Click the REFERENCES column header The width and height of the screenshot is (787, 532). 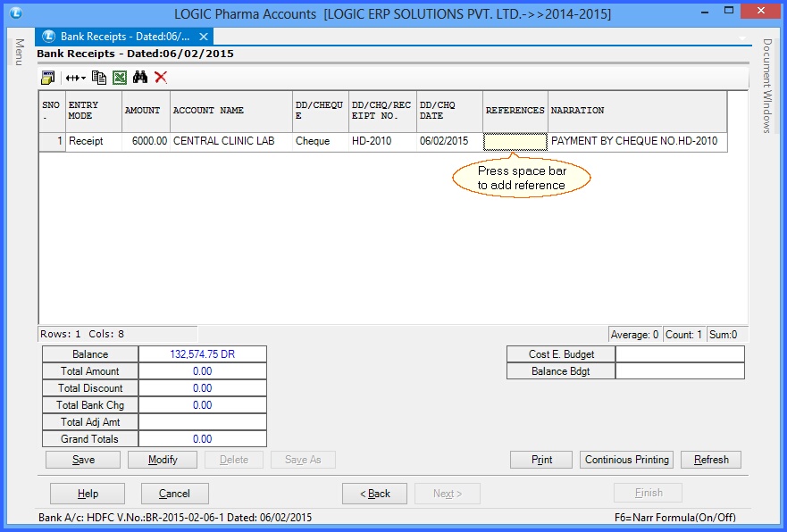pos(515,112)
